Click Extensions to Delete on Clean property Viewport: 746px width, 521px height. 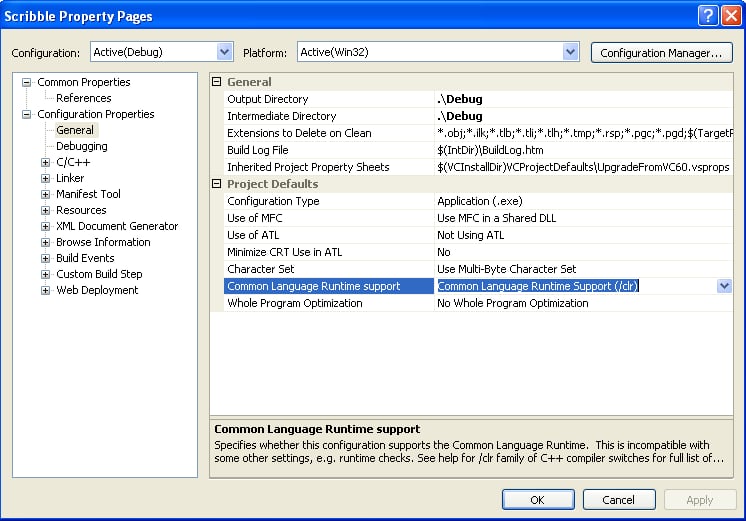[299, 133]
